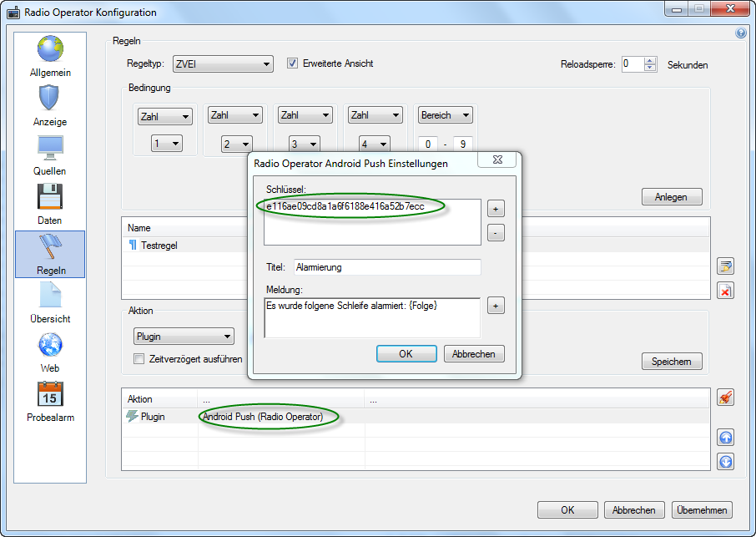Select the Android Push (Radio Operator) cell
756x537 pixels.
(x=281, y=417)
